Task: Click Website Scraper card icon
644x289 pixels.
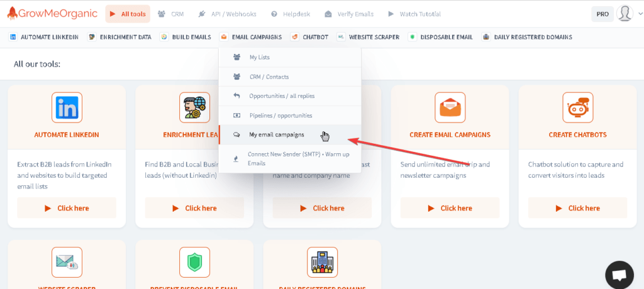Action: pos(67,263)
